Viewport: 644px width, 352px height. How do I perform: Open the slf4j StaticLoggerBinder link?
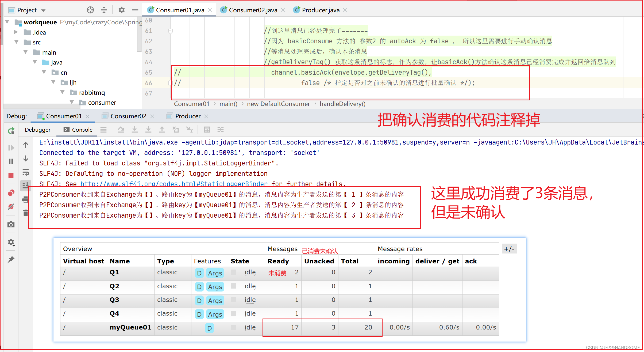pyautogui.click(x=174, y=184)
